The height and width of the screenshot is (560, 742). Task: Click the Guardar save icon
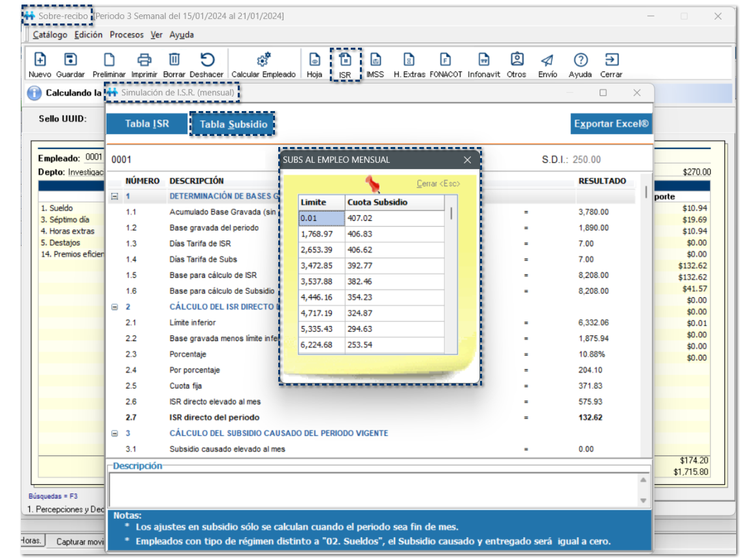click(x=70, y=60)
